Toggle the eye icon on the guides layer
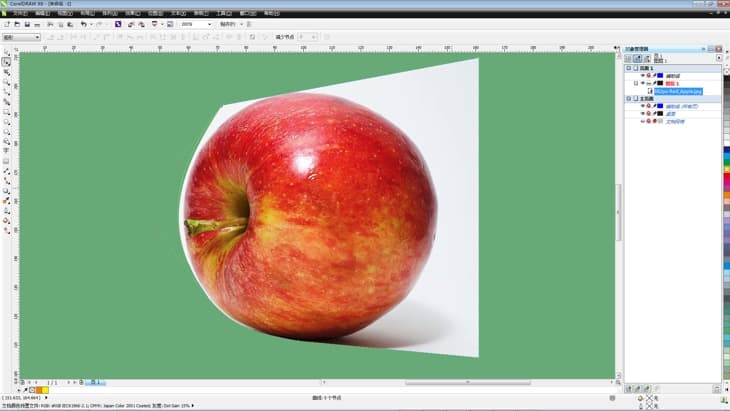Viewport: 730px width, 411px height. point(642,106)
